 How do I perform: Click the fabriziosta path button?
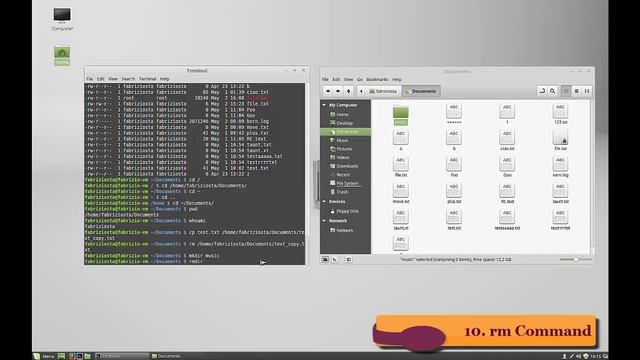383,91
